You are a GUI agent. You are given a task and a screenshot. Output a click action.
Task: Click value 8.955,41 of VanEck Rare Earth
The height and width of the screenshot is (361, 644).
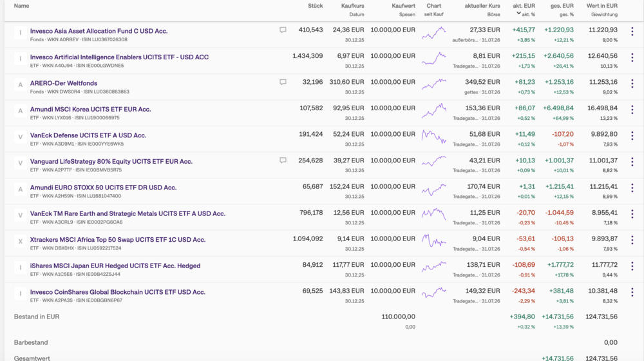(605, 213)
